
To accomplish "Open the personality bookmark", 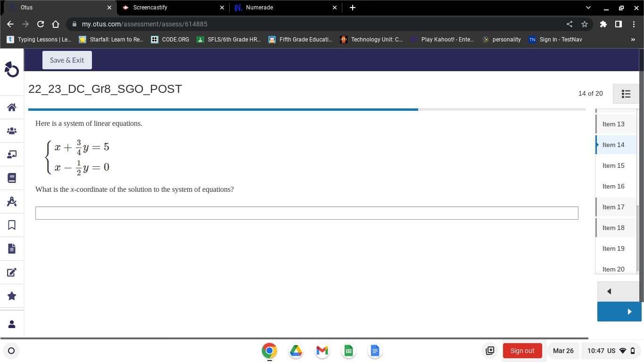I will tap(502, 40).
